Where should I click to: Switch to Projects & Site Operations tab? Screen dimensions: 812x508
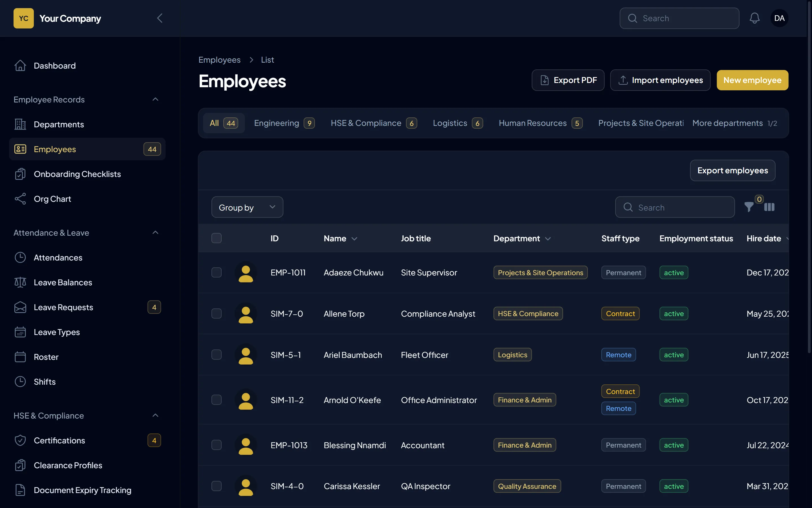pos(641,123)
